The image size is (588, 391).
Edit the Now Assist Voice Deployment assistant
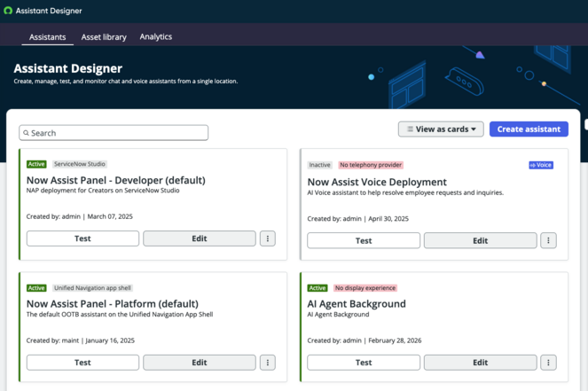481,240
